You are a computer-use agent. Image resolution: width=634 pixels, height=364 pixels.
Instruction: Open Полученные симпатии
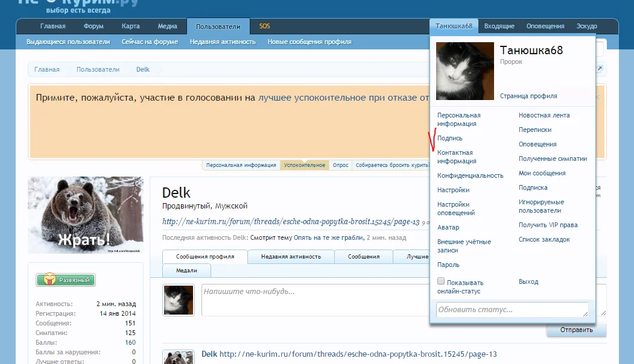(553, 158)
